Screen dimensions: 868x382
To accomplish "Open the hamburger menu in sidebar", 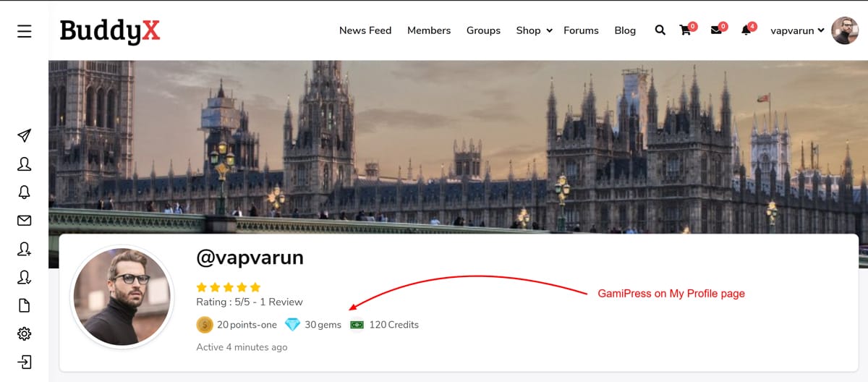I will tap(24, 31).
